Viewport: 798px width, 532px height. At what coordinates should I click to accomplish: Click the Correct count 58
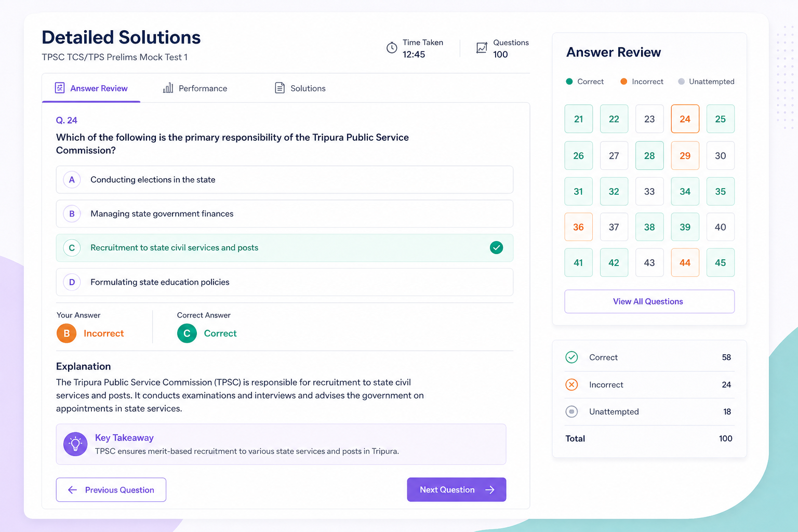[726, 357]
